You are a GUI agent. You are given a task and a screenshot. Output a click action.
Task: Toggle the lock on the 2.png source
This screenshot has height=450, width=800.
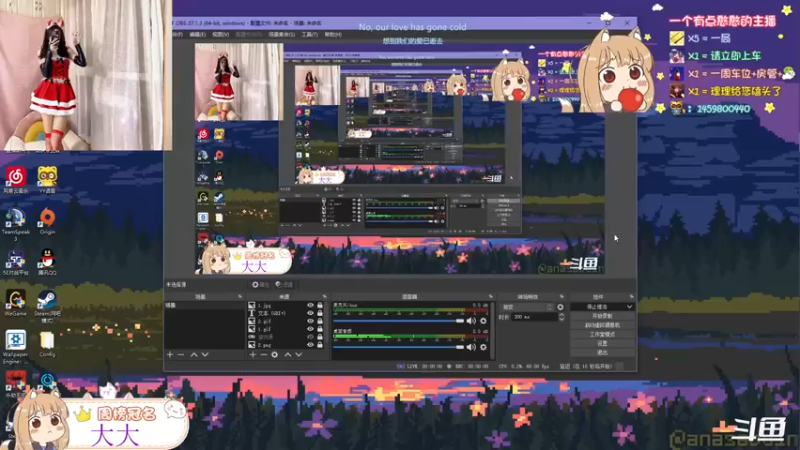tap(320, 345)
